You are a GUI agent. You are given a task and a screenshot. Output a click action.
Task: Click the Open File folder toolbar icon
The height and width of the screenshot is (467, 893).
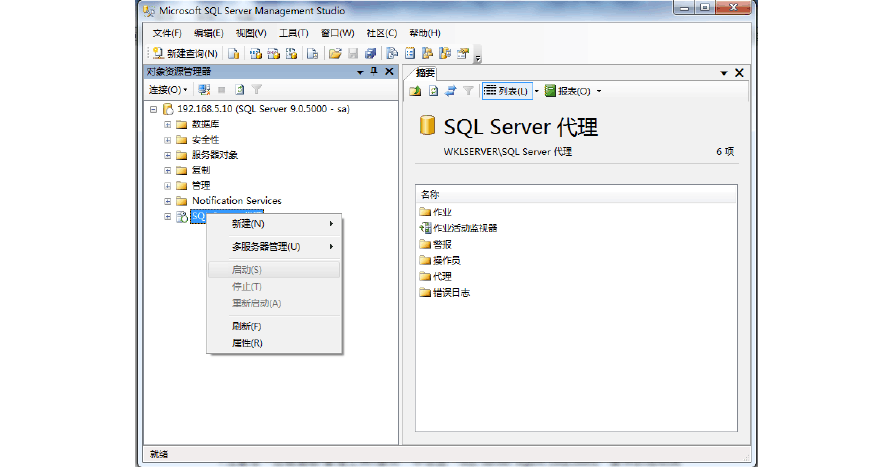click(335, 54)
